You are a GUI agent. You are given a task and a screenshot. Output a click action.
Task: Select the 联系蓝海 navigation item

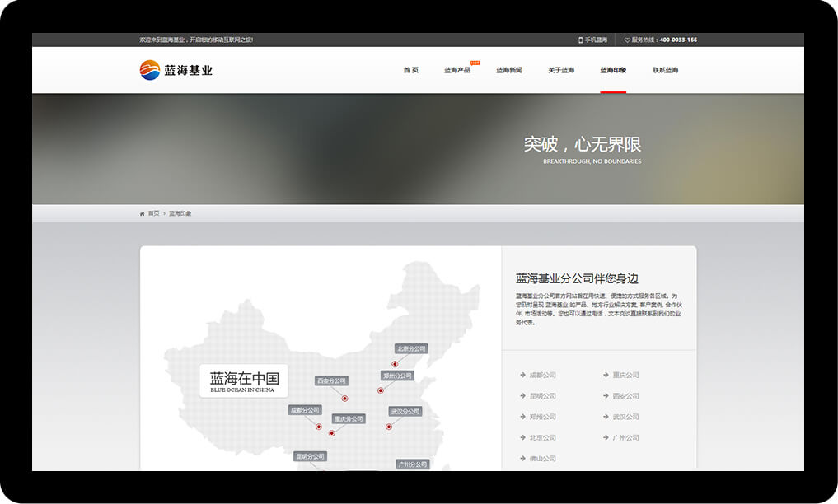pyautogui.click(x=665, y=70)
